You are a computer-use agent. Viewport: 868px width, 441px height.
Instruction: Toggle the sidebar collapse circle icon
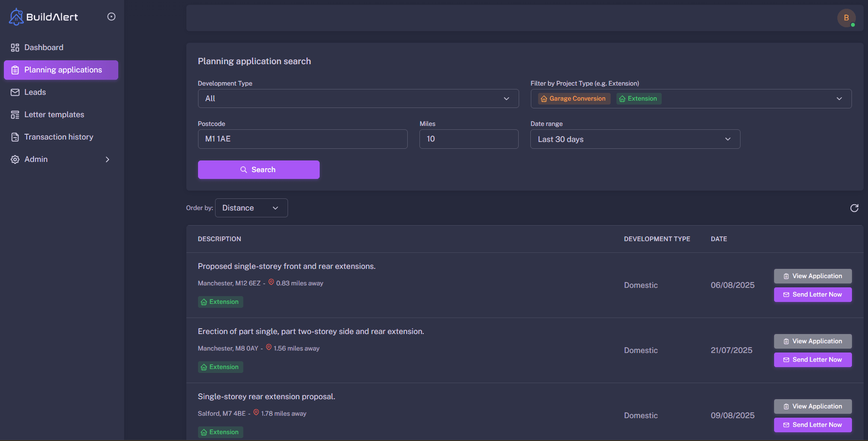pyautogui.click(x=111, y=17)
